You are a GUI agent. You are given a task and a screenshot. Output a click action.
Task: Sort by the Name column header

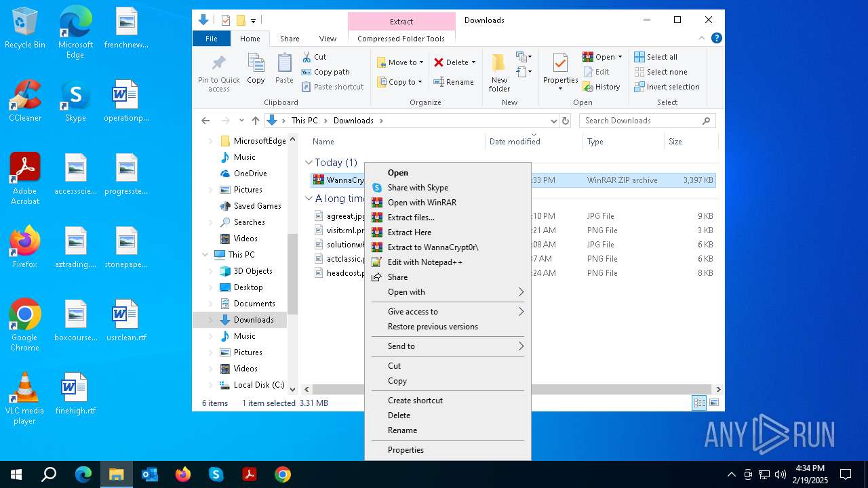(x=323, y=142)
